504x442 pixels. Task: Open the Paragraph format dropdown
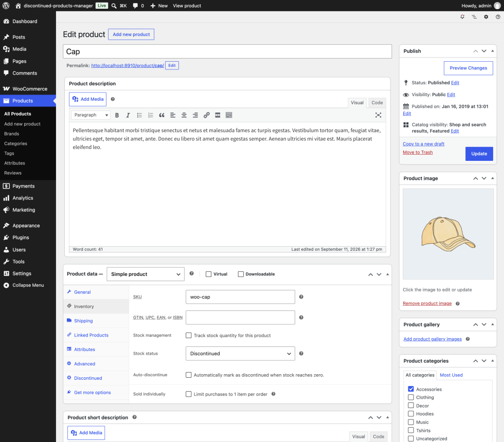pyautogui.click(x=91, y=115)
